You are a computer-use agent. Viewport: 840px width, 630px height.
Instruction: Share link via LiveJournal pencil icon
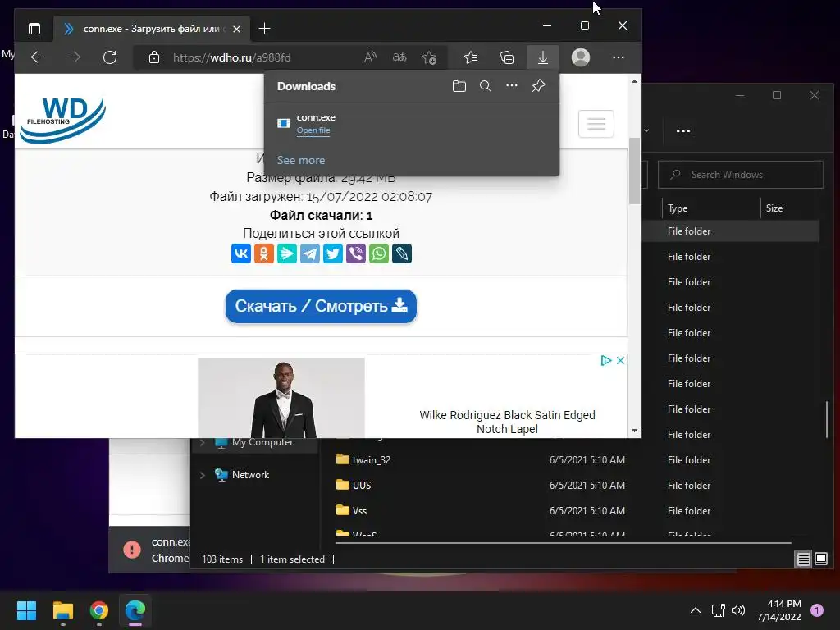click(x=402, y=253)
